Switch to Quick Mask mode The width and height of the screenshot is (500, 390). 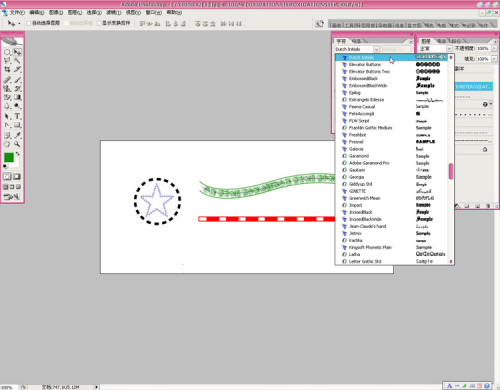point(17,177)
